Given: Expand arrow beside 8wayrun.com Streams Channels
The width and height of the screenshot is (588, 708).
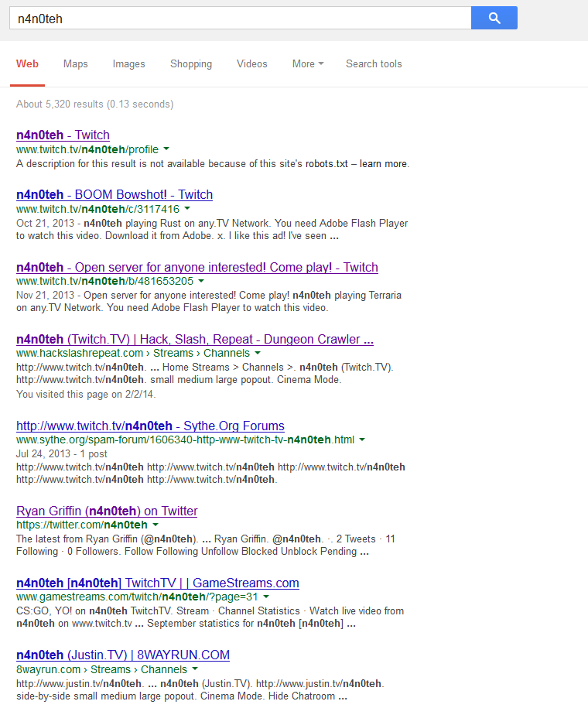Looking at the screenshot, I should pos(195,669).
